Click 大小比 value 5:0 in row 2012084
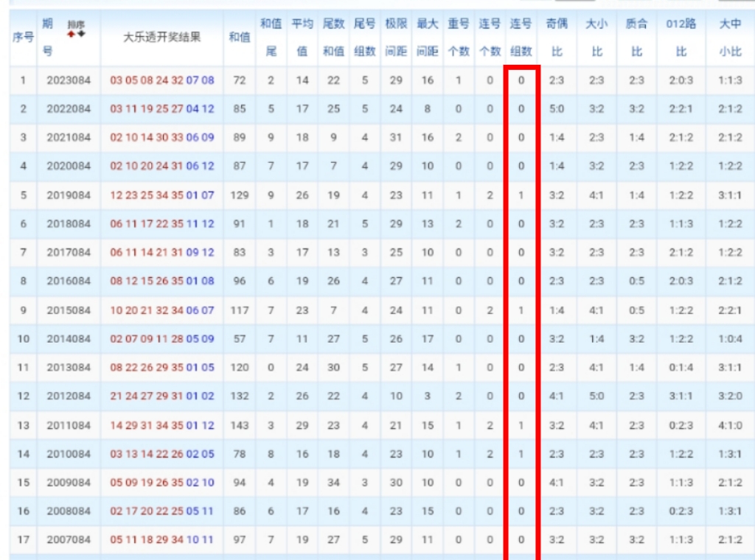The image size is (755, 560). (x=596, y=396)
